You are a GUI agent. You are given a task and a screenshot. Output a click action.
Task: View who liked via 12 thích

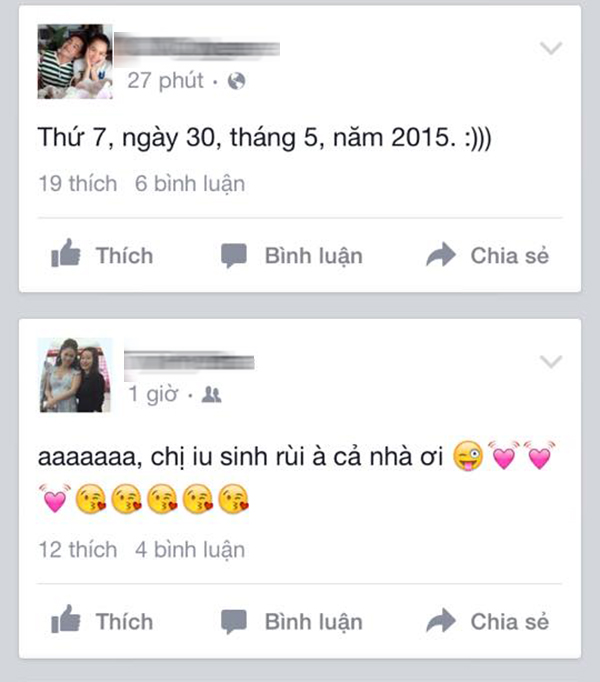click(78, 549)
